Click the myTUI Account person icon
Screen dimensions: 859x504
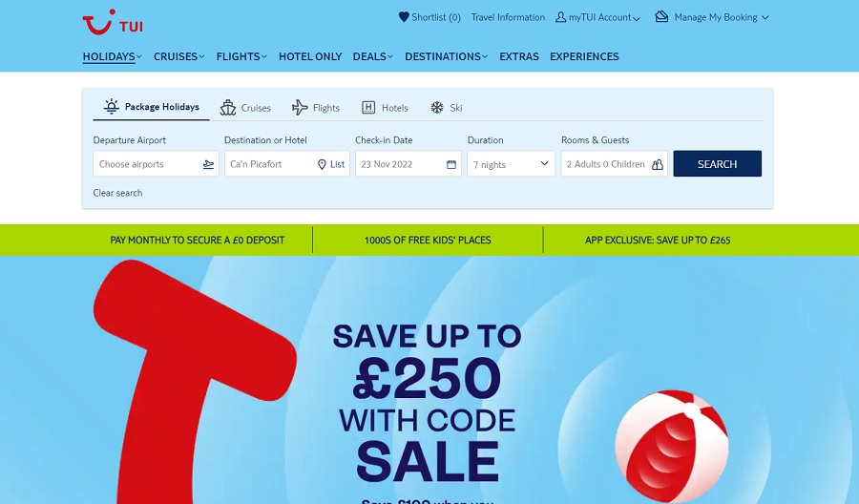click(560, 17)
